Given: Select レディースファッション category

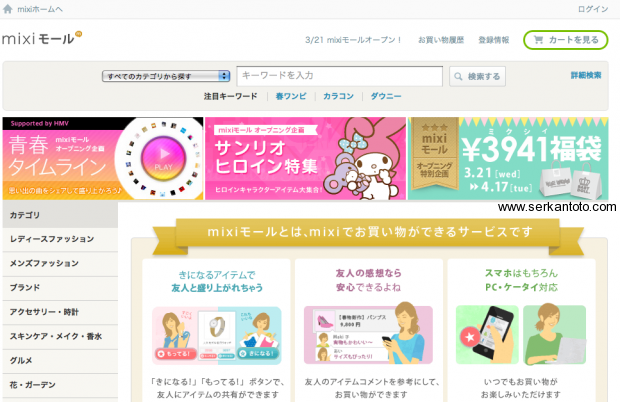Looking at the screenshot, I should (60, 239).
